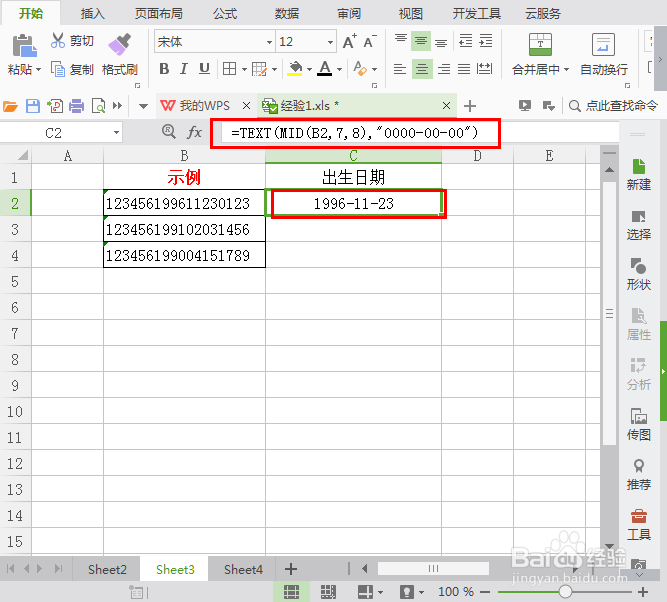Click the Cut scissors icon
667x602 pixels.
click(x=57, y=41)
